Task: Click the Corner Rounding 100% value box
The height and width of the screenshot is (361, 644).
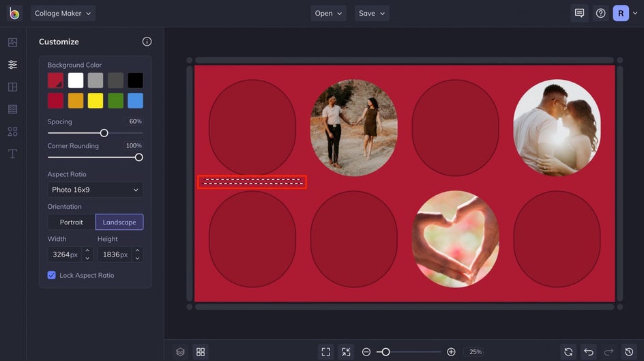Action: click(132, 146)
